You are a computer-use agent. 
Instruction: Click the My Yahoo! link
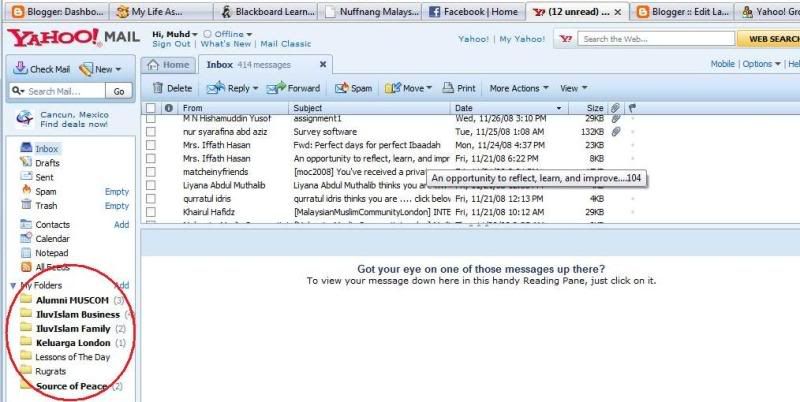click(522, 39)
